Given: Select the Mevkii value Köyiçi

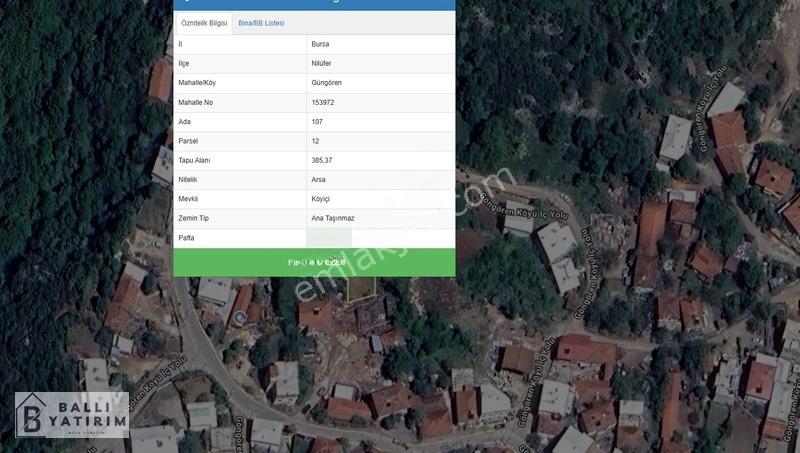Looking at the screenshot, I should click(x=320, y=199).
